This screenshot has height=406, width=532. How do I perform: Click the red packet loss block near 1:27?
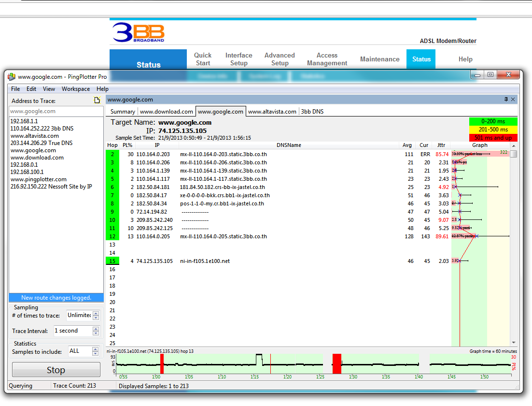pos(337,364)
